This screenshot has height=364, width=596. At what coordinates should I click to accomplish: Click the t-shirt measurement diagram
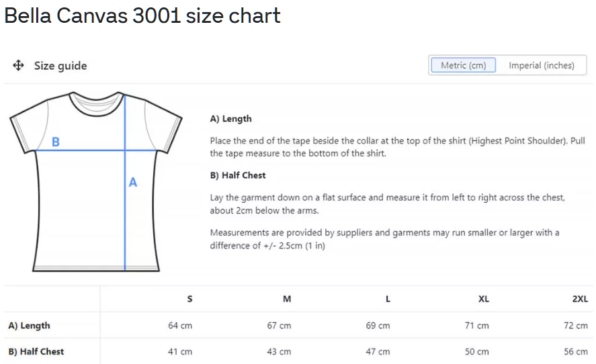[x=95, y=181]
